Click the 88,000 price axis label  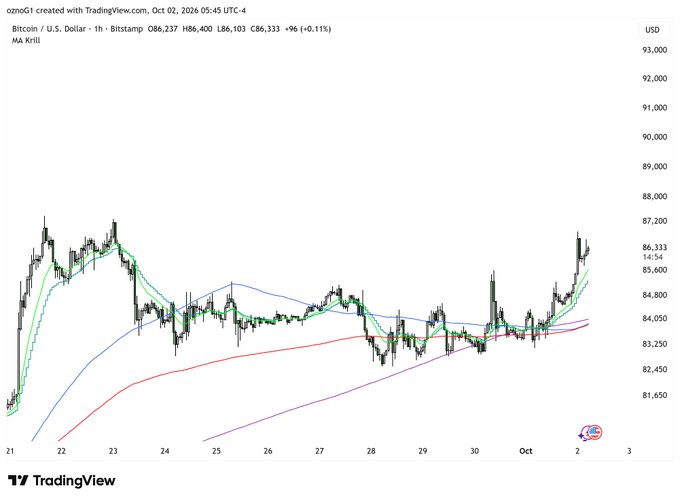click(x=654, y=196)
